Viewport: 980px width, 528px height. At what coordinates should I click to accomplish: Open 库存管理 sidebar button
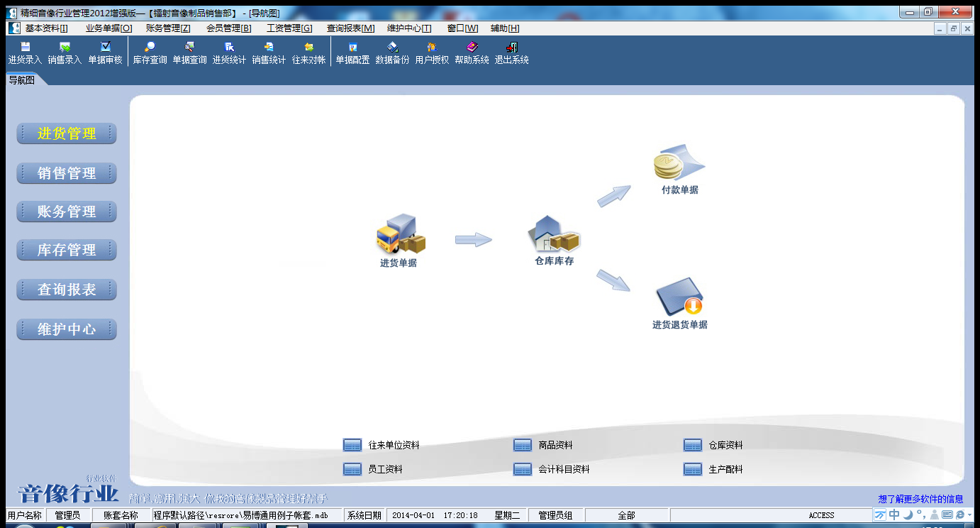(67, 250)
